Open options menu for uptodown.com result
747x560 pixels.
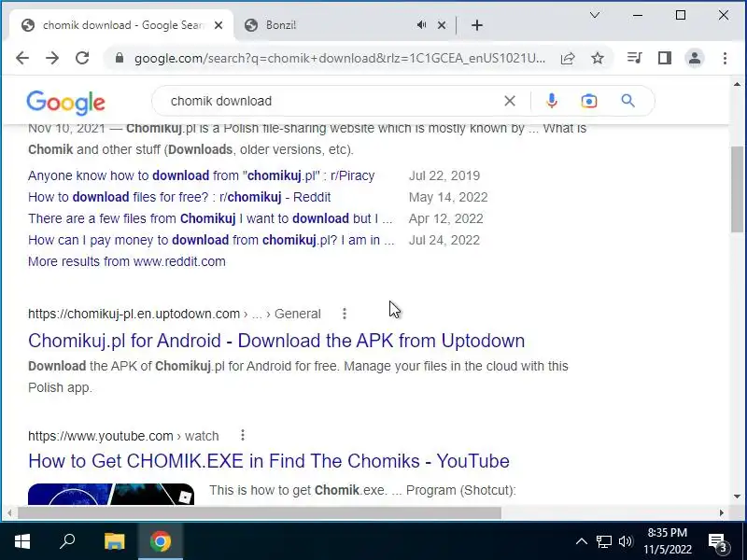[x=345, y=314]
